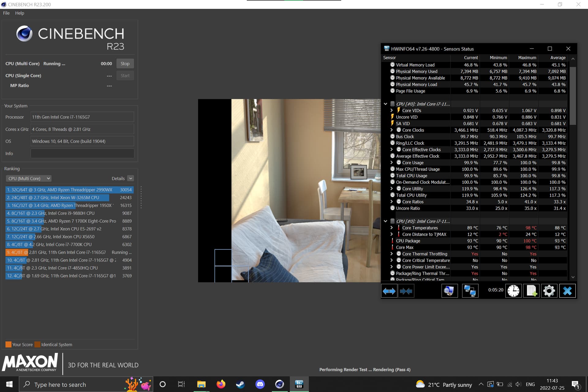Screen dimensions: 588x392
Task: Start logging with the sheet-plus icon
Action: point(531,291)
